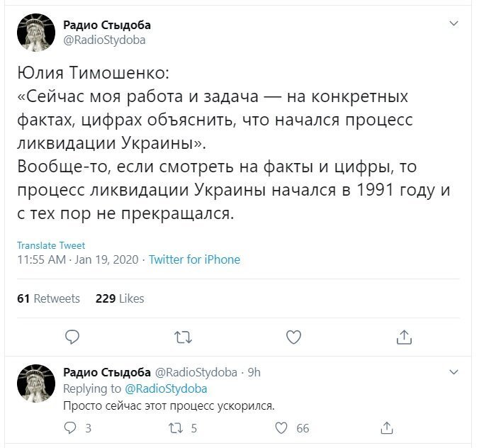
Task: Open the main tweet's chevron options menu
Action: pos(454,23)
